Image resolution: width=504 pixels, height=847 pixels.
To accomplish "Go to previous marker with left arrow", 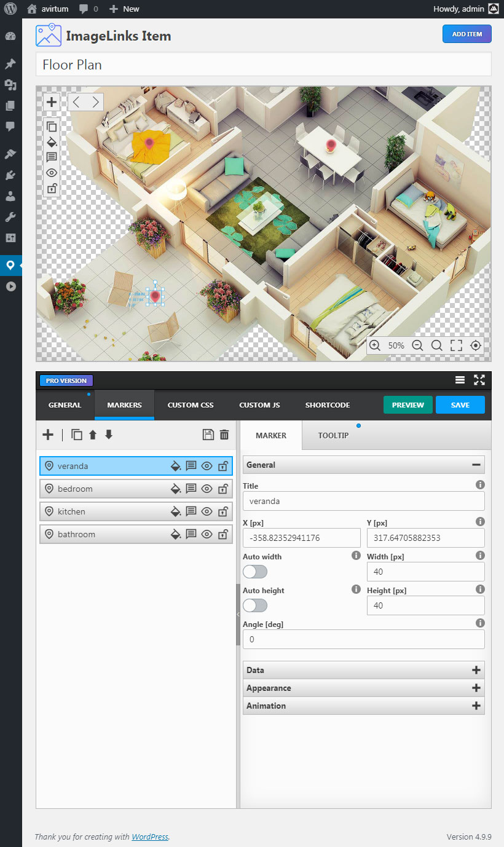I will pyautogui.click(x=76, y=102).
